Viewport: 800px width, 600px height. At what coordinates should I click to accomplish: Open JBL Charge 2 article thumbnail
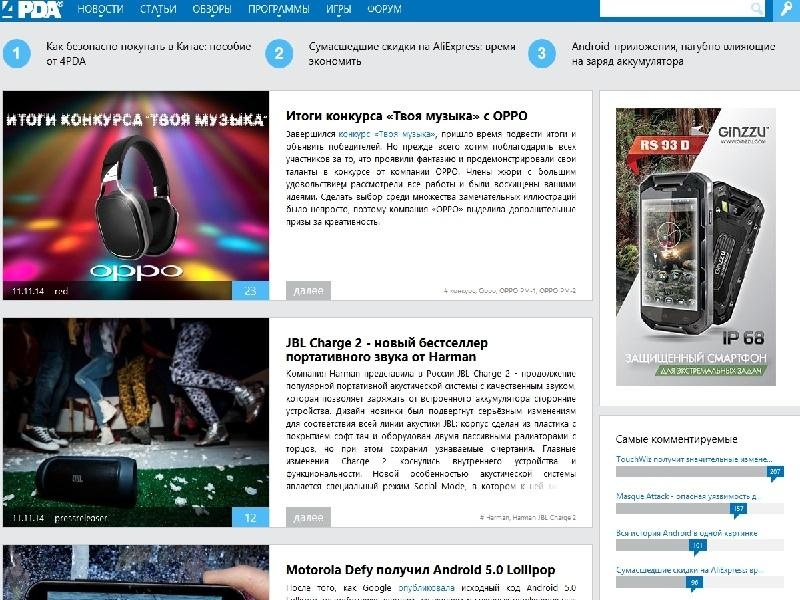click(x=136, y=422)
